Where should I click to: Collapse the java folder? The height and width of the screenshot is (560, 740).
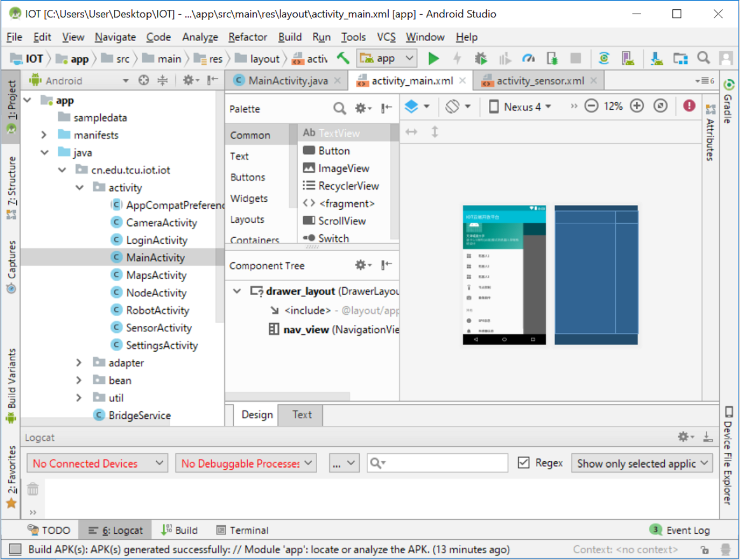pos(45,152)
